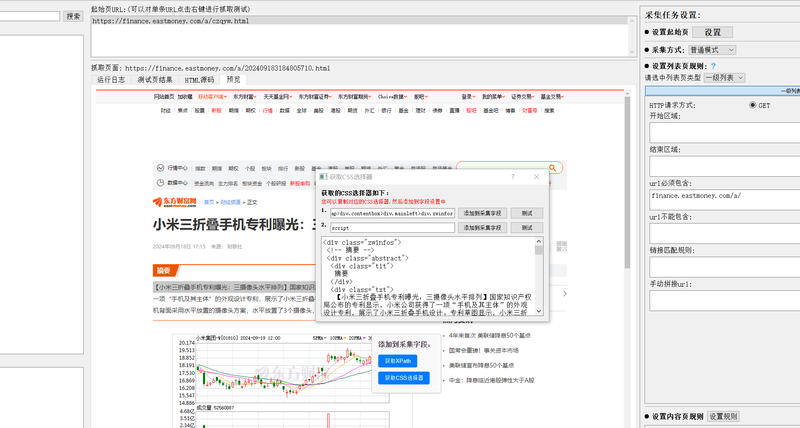Click the HTML code box scroll-down arrow
Viewport: 800px width, 428px height.
[539, 311]
